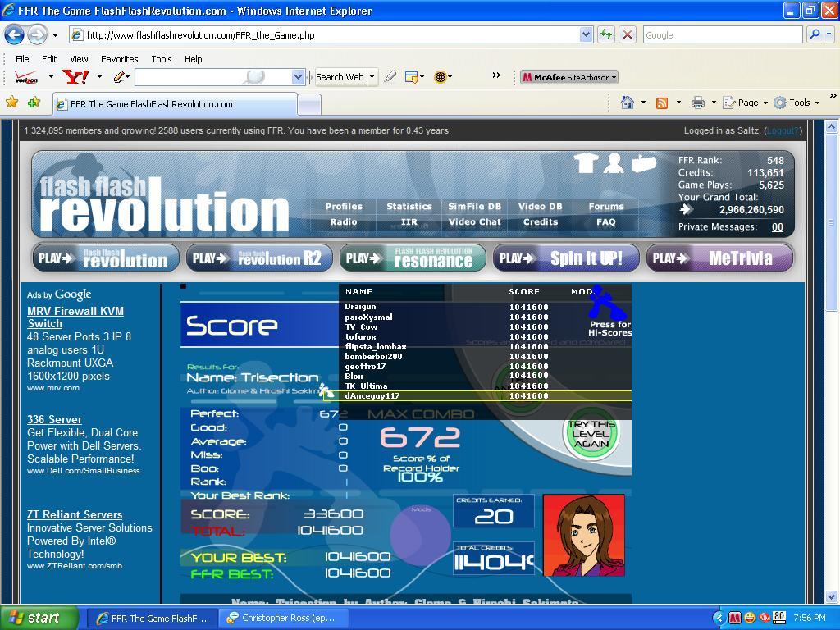Open the Tools menu in the menu bar

pyautogui.click(x=162, y=59)
